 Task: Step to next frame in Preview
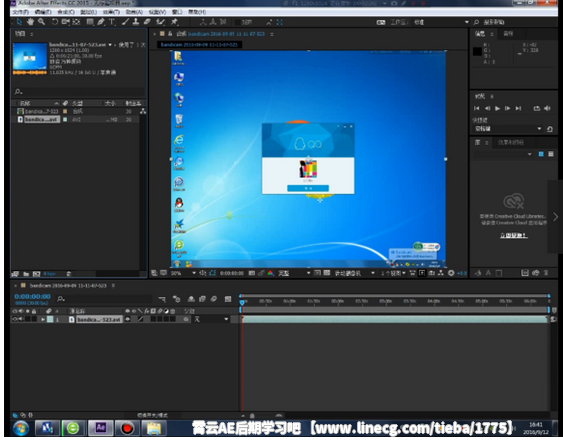(x=507, y=108)
